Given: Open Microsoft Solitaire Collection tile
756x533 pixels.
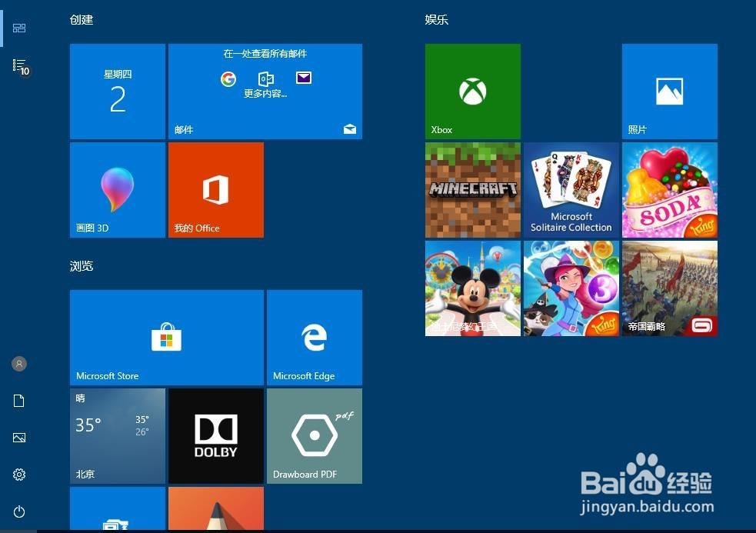Looking at the screenshot, I should tap(571, 190).
